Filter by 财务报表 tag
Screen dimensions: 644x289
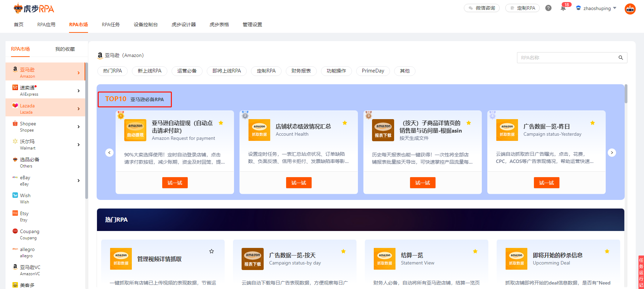pos(301,71)
